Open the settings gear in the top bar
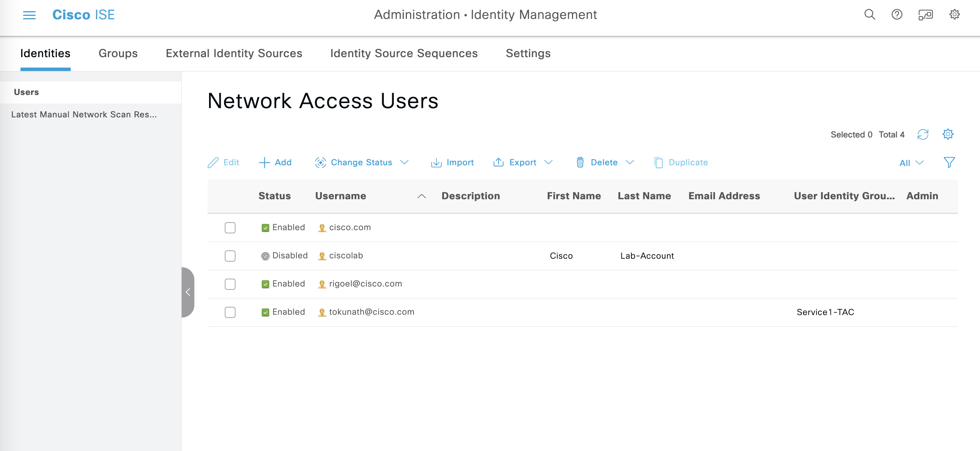This screenshot has width=980, height=451. point(954,15)
